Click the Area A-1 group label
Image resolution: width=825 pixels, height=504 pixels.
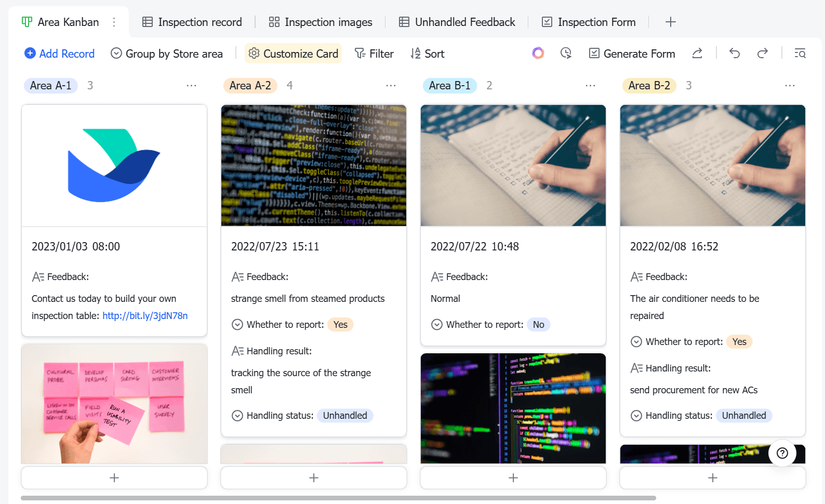coord(51,85)
